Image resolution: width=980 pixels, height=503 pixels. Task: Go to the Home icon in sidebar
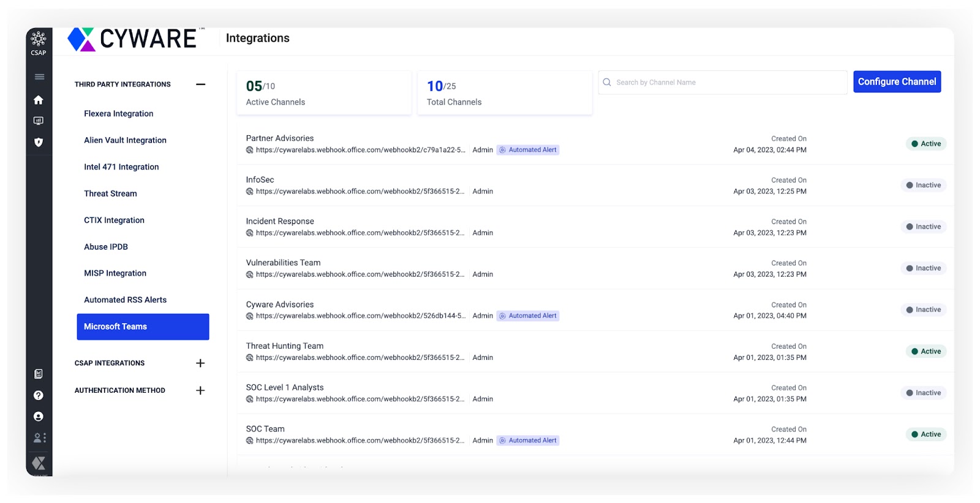(39, 100)
